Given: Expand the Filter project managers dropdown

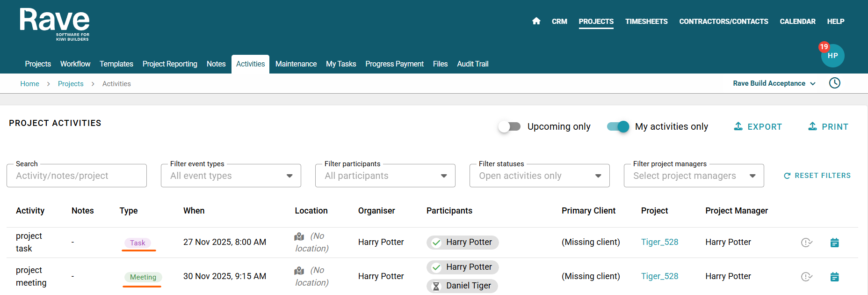Looking at the screenshot, I should point(694,176).
